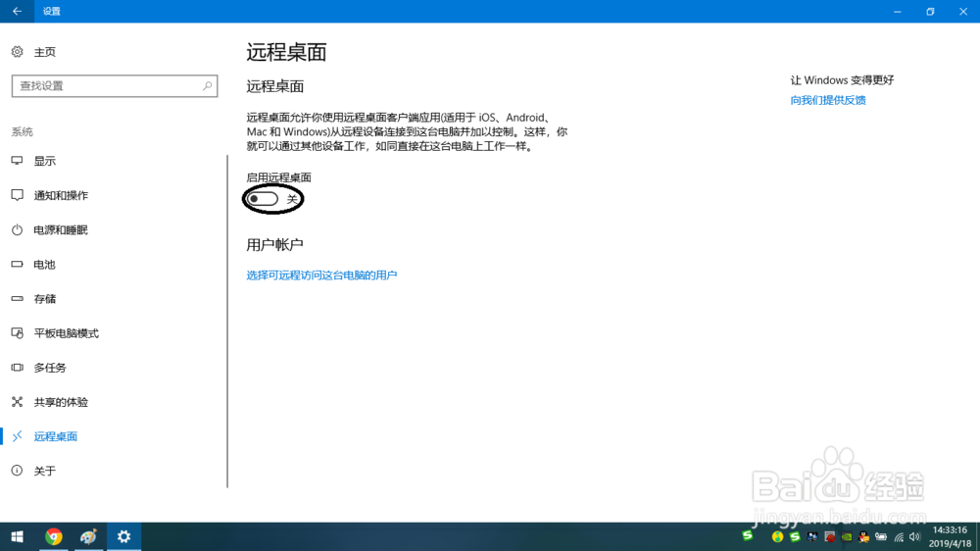Viewport: 980px width, 551px height.
Task: Click the NVIDIA tray icon
Action: coord(847,536)
